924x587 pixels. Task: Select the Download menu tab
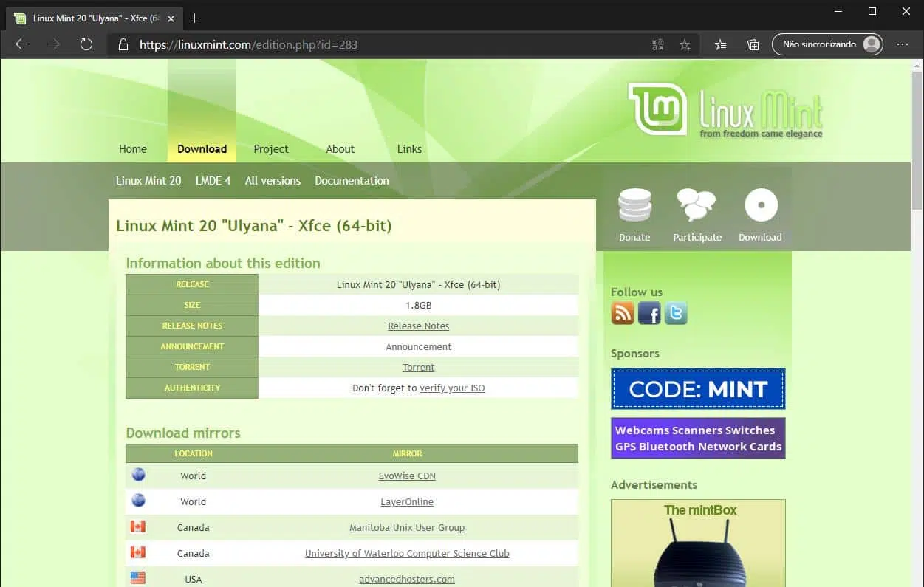pyautogui.click(x=202, y=148)
